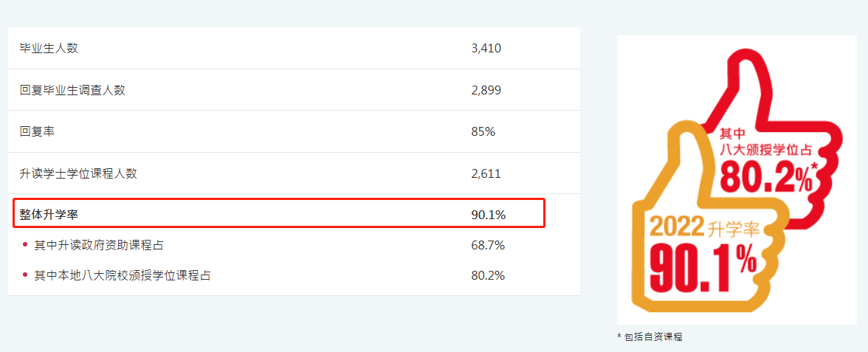
Task: Click the 包括自资课程 footnote
Action: (x=652, y=337)
